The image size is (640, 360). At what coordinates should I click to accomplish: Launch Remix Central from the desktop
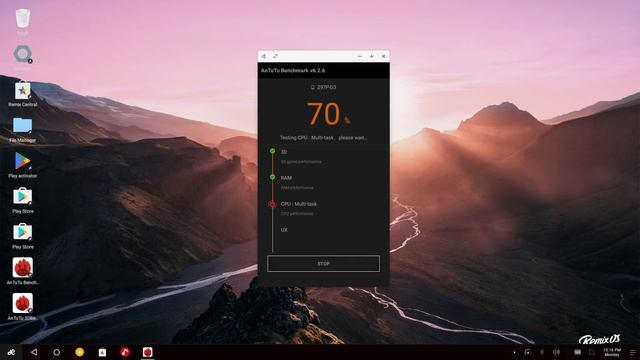tap(22, 91)
